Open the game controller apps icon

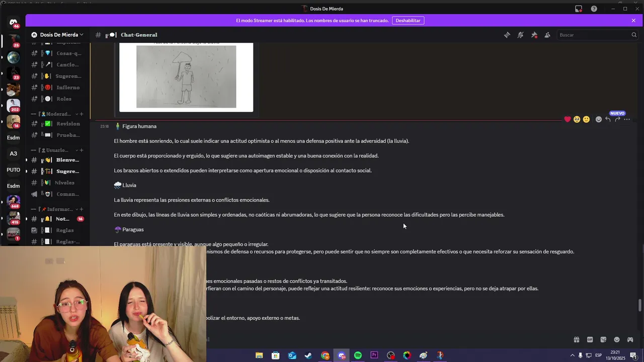pyautogui.click(x=630, y=339)
